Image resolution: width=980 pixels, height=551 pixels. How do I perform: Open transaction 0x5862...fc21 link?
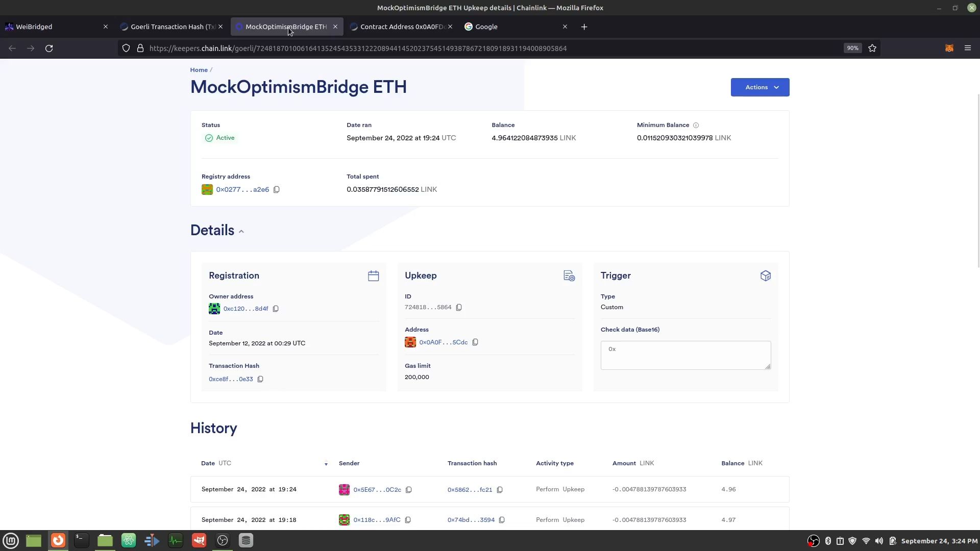[x=470, y=490]
